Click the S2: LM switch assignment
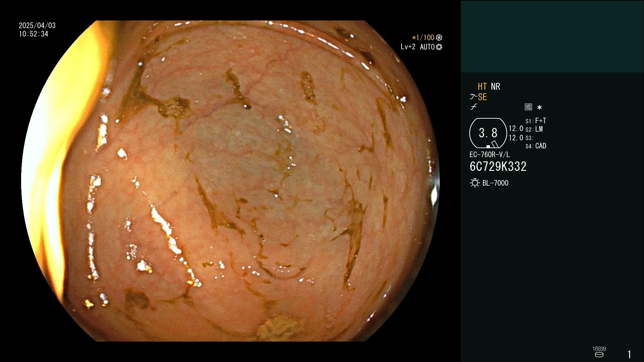The image size is (644, 362). [x=534, y=129]
